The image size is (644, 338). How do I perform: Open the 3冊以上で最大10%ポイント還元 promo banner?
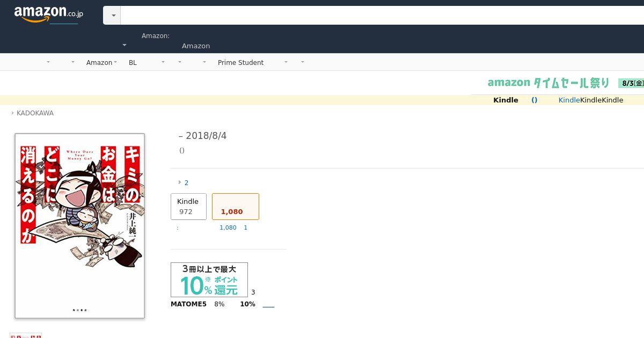click(209, 280)
